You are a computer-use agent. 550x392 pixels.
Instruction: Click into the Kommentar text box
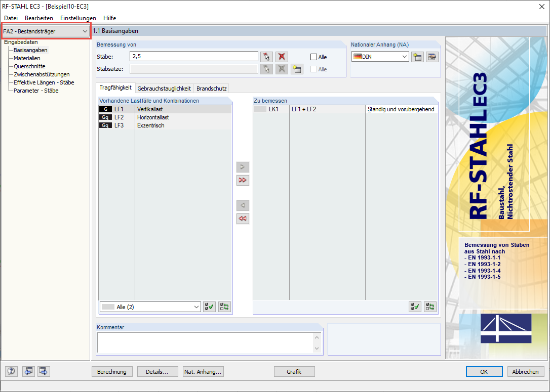click(x=205, y=342)
